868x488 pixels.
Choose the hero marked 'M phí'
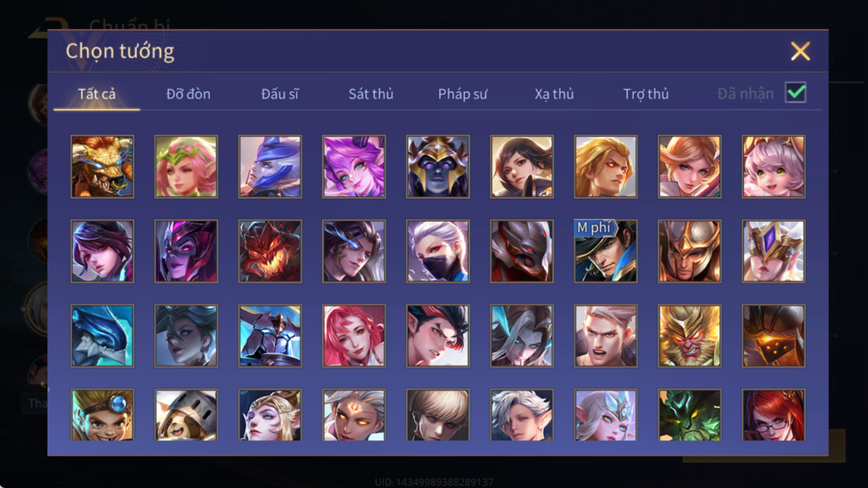605,251
